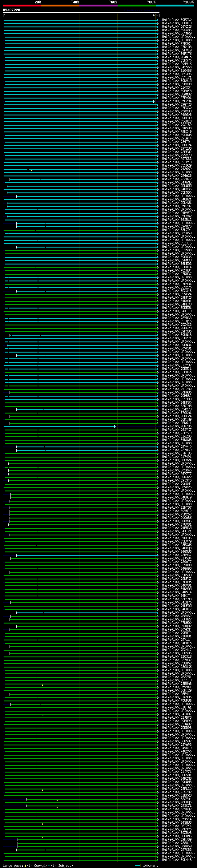Screen dimensions: 197x868
Task: Select hit label UniRef100_C0VKR6
Action: click(x=177, y=487)
